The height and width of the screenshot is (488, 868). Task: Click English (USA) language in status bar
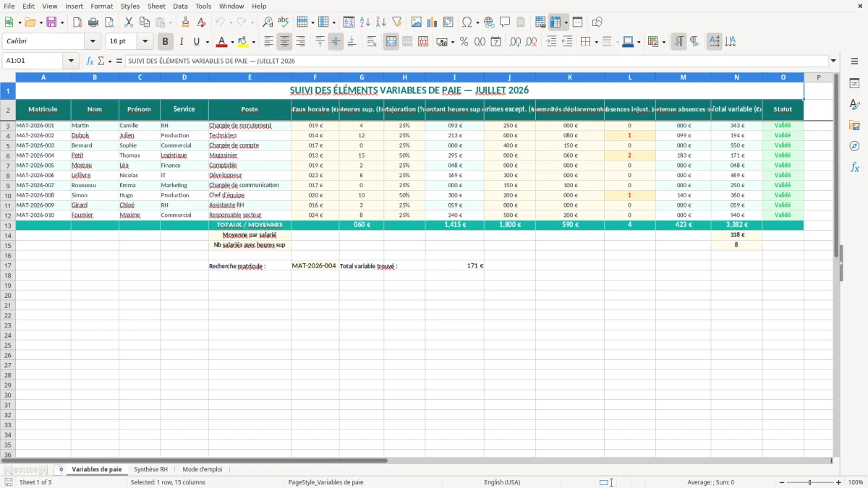tap(501, 482)
